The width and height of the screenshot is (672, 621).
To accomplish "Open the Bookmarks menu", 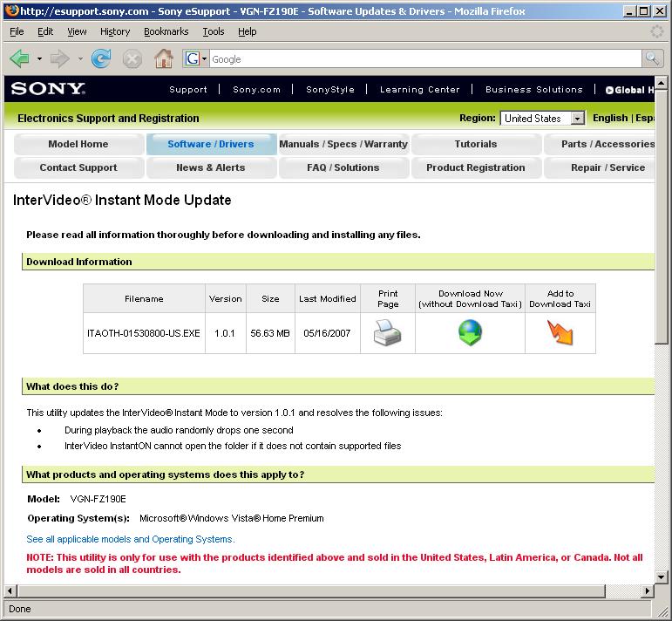I will [166, 31].
